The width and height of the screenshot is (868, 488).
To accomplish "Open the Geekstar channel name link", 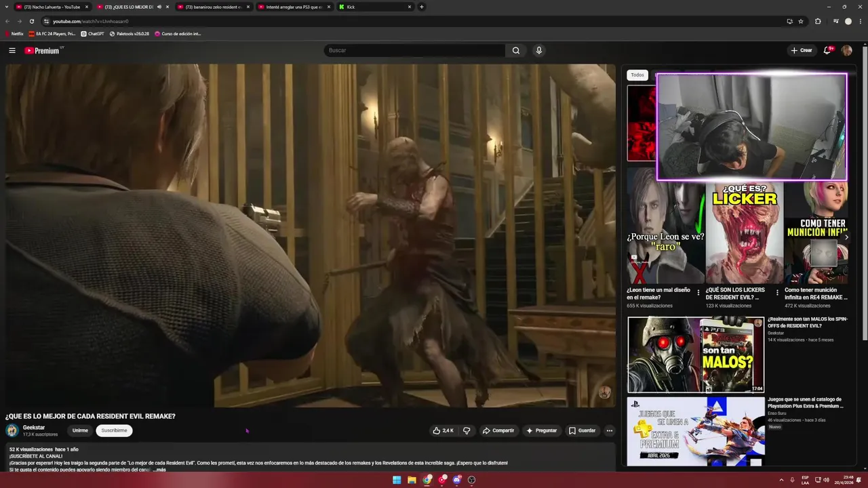I will pos(34,428).
